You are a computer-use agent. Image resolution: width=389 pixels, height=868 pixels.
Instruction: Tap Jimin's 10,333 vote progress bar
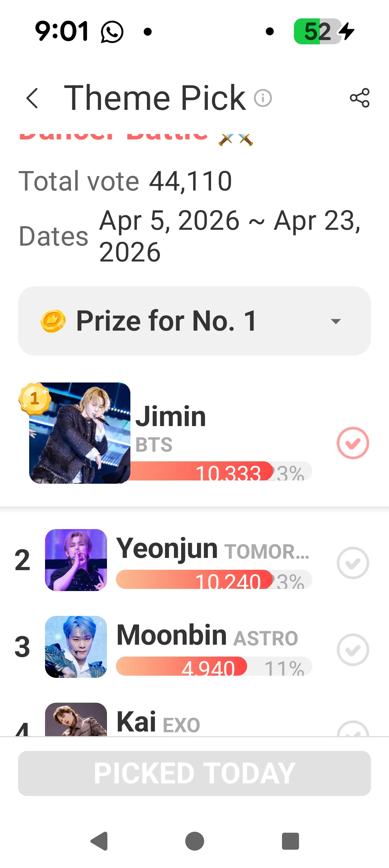pyautogui.click(x=220, y=471)
